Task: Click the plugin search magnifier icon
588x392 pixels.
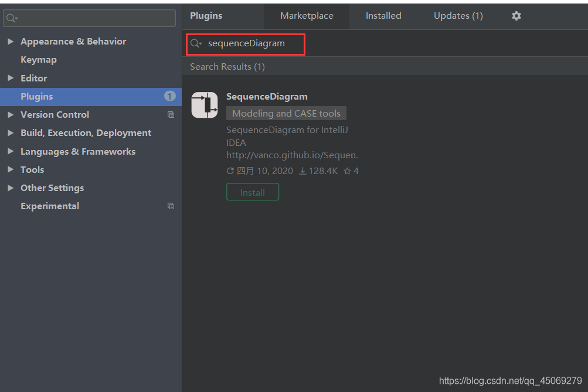Action: pyautogui.click(x=196, y=43)
